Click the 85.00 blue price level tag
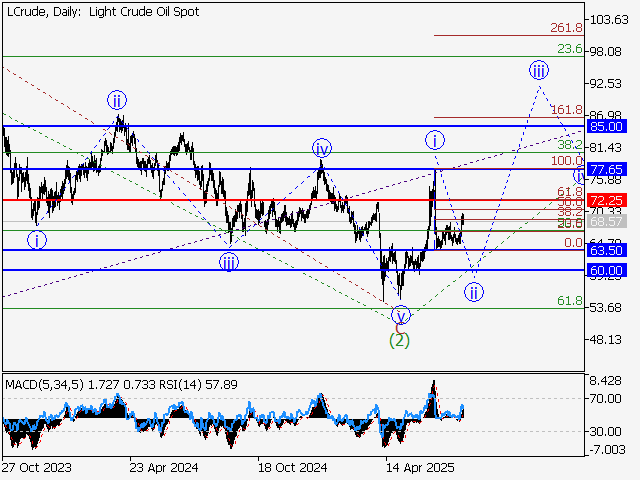The image size is (640, 480). [x=607, y=127]
